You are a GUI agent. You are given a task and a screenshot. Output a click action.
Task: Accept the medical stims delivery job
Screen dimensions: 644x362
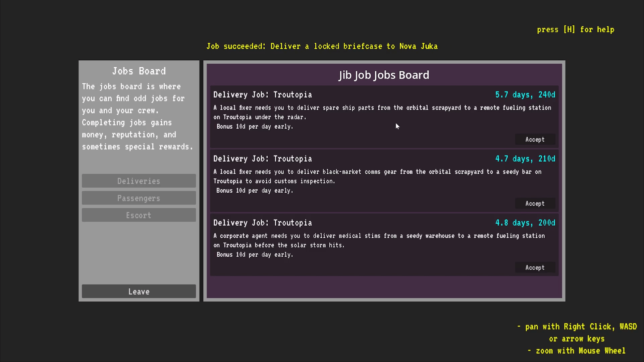pos(535,267)
